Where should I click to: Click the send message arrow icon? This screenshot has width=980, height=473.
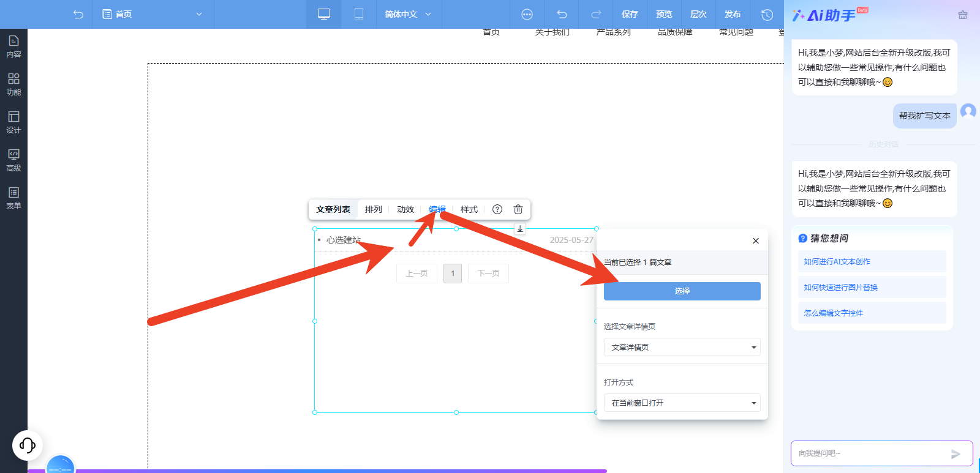tap(956, 453)
